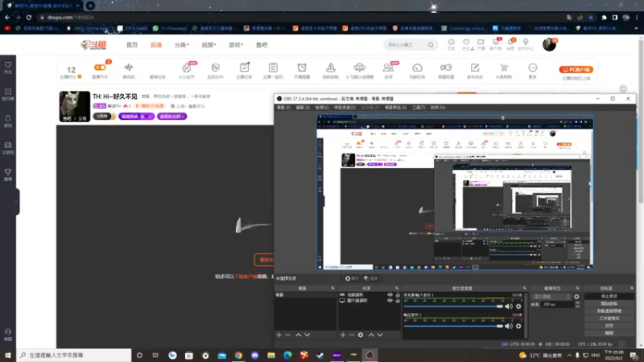Open the 首页 home tab

[x=132, y=45]
